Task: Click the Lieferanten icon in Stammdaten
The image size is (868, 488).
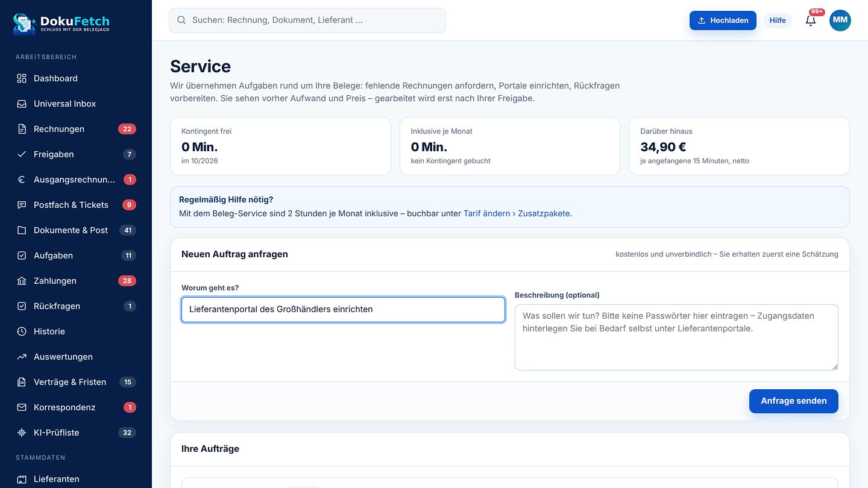Action: (22, 479)
